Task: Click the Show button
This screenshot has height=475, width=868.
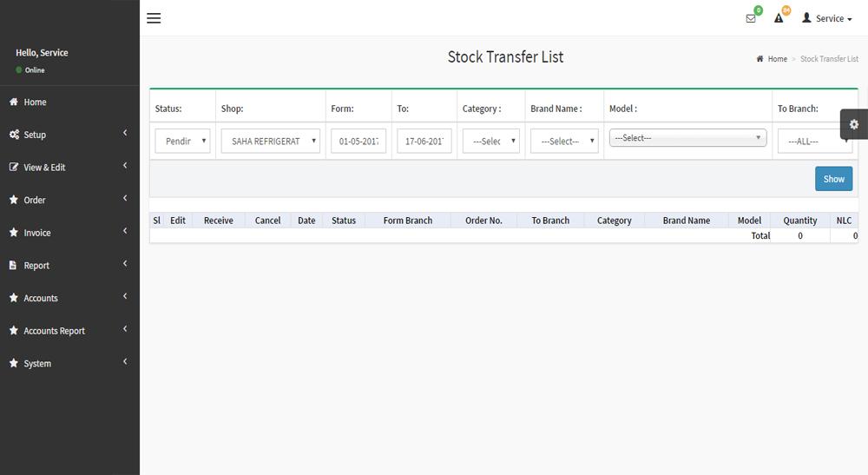Action: click(x=833, y=179)
